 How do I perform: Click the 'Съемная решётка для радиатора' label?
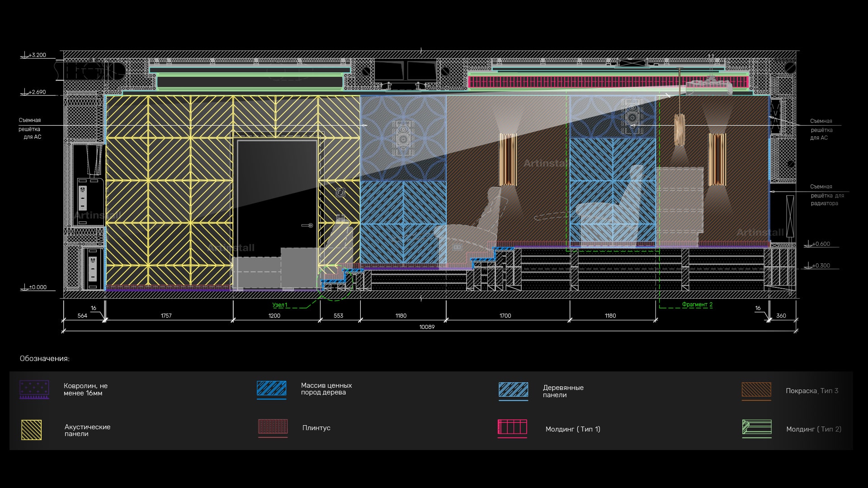pos(826,195)
